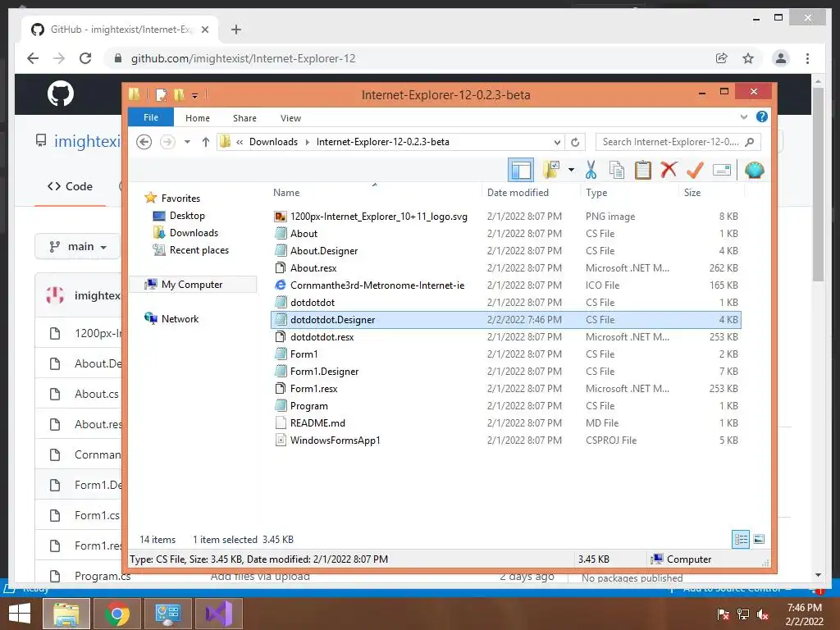The height and width of the screenshot is (630, 840).
Task: Click the Downloads breadcrumb in address bar
Action: pos(273,142)
